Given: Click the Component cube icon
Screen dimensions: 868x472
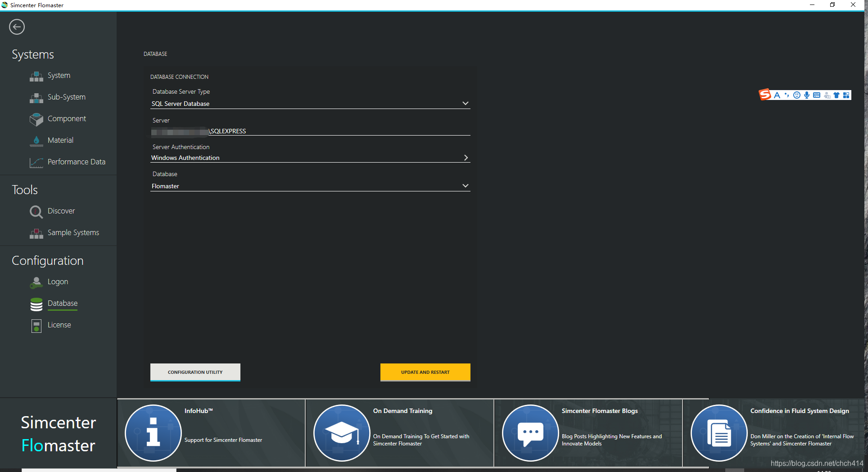Looking at the screenshot, I should 36,119.
